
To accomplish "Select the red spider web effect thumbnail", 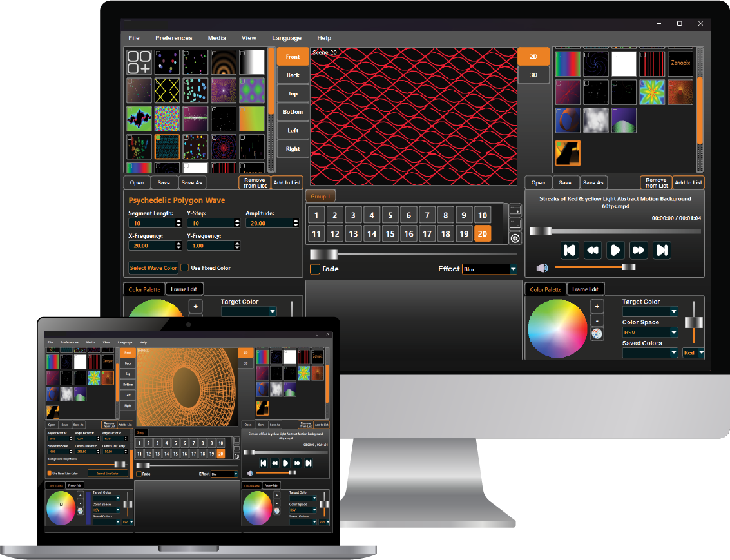I will click(x=224, y=147).
